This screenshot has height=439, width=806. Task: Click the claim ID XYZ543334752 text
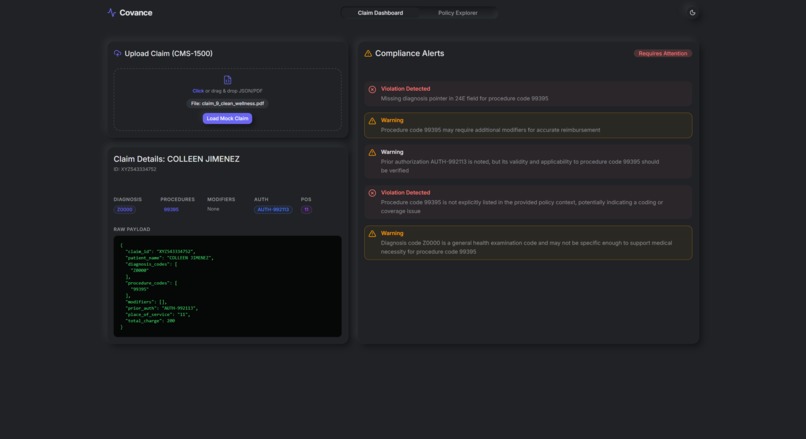[135, 169]
